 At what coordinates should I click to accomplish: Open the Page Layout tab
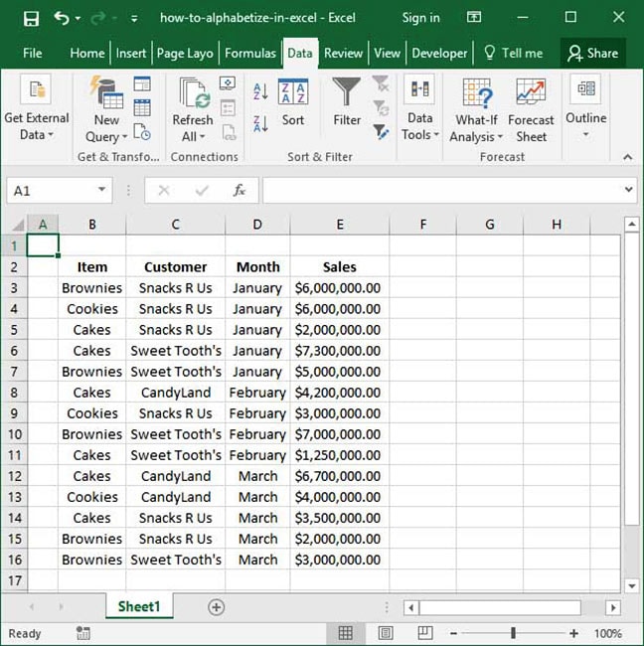[185, 53]
